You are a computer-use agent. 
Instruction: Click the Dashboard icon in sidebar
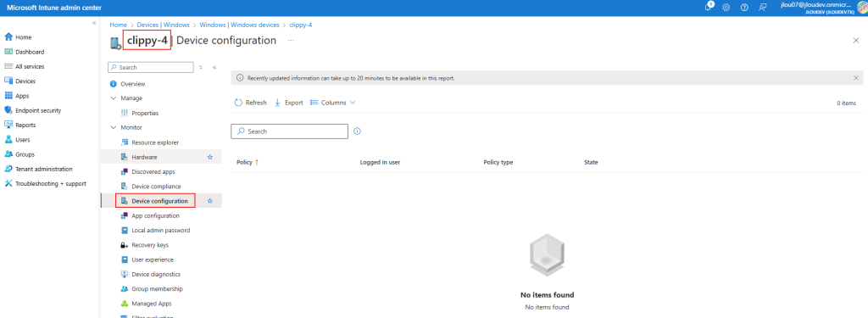[8, 52]
